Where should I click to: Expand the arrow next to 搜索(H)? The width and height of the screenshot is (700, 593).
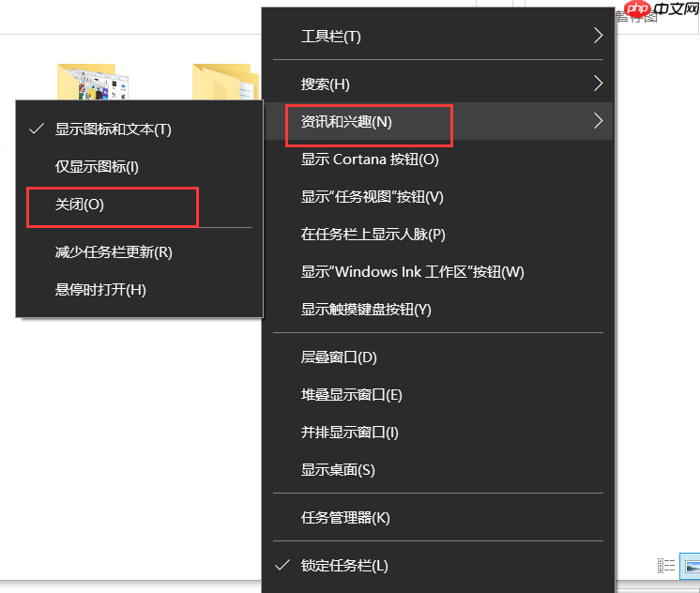(x=599, y=84)
